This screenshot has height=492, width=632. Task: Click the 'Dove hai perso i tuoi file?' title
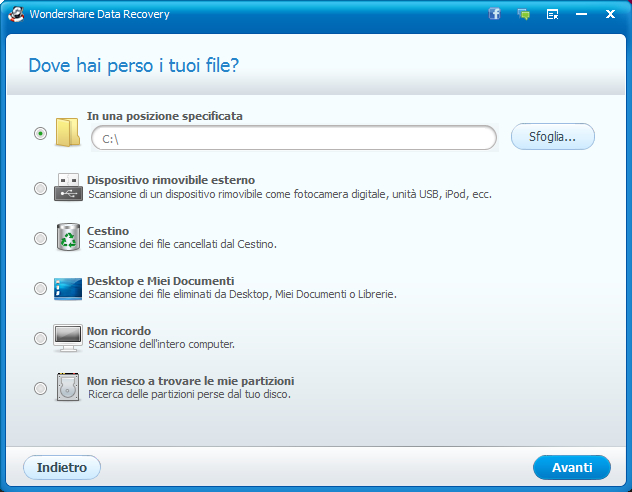(x=134, y=66)
